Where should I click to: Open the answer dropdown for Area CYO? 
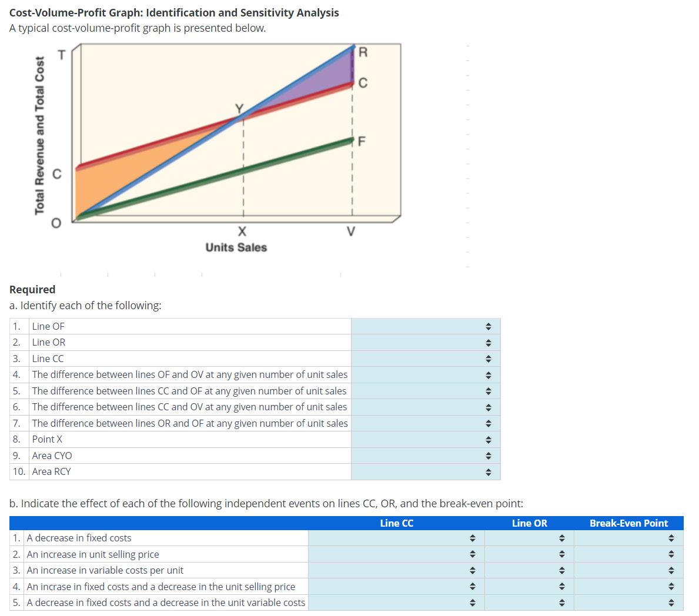(488, 455)
